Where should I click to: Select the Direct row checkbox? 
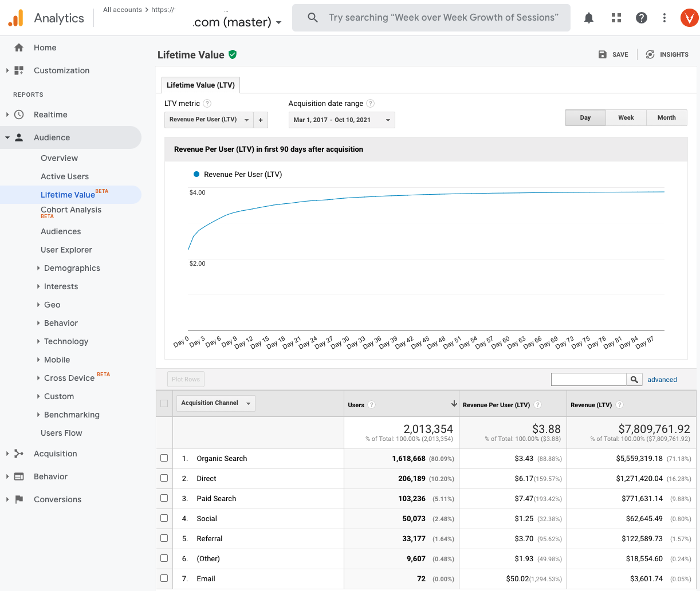point(164,478)
